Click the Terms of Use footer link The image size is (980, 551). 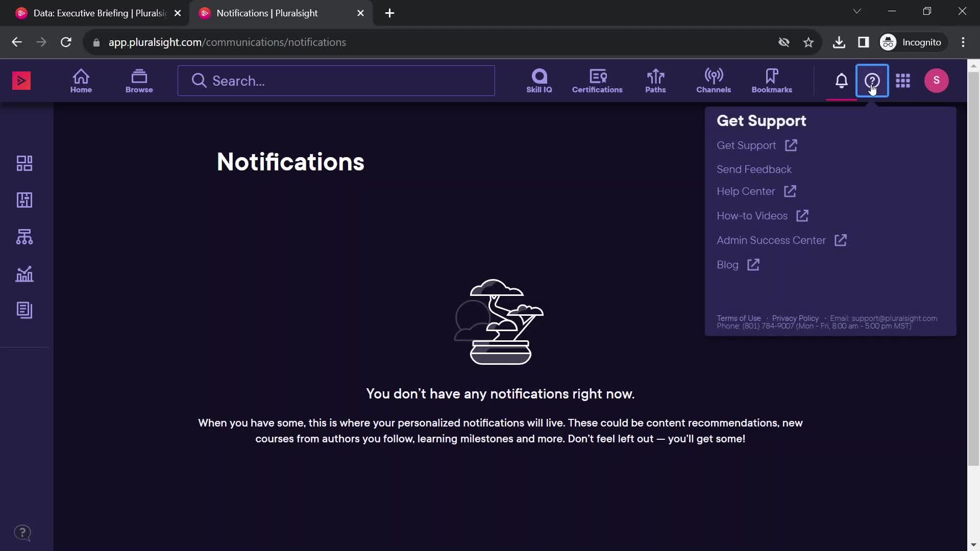click(x=739, y=317)
